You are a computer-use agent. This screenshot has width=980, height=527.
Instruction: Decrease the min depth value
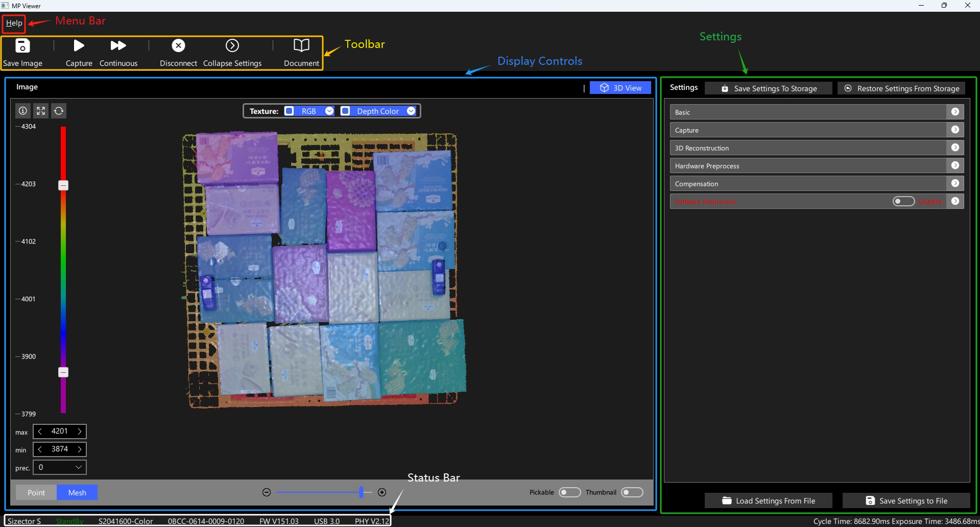coord(40,449)
